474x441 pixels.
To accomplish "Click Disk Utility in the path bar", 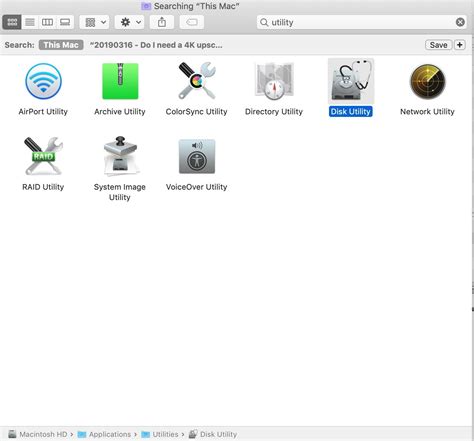I will [x=213, y=434].
